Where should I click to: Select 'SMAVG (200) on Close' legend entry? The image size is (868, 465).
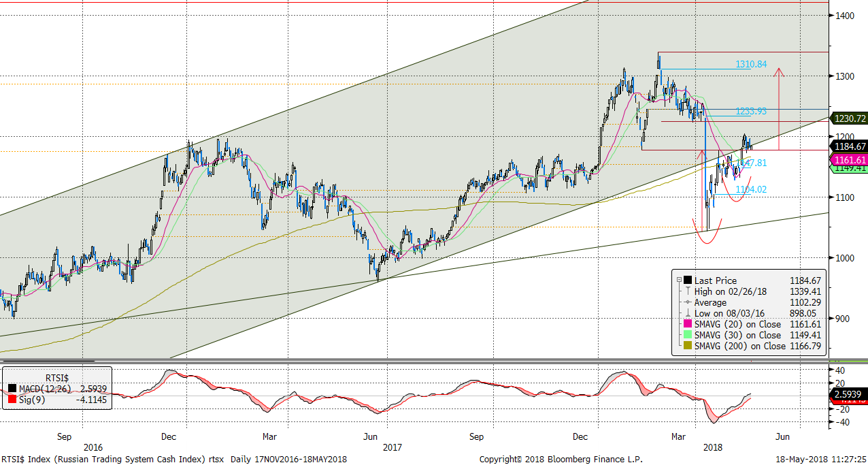tap(740, 346)
